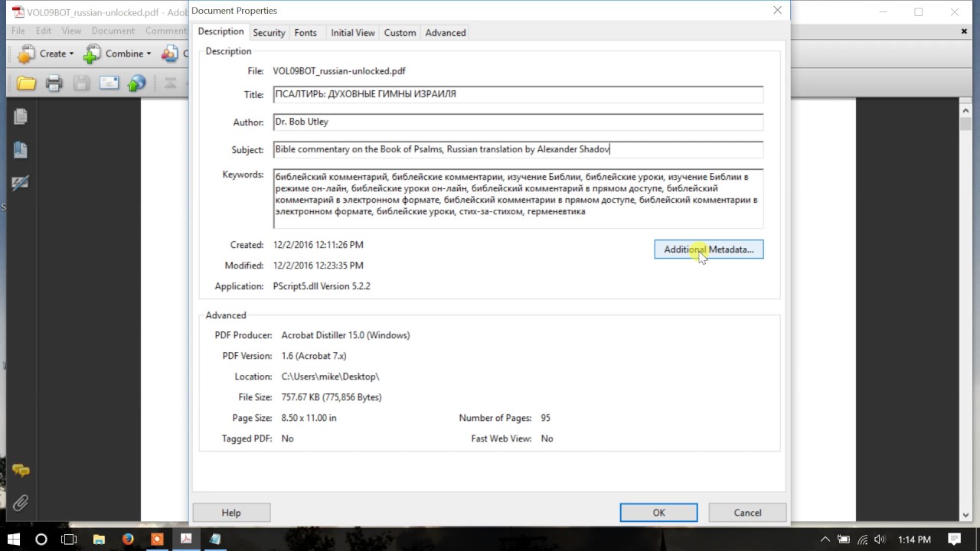Switch to the Custom tab

(x=400, y=33)
